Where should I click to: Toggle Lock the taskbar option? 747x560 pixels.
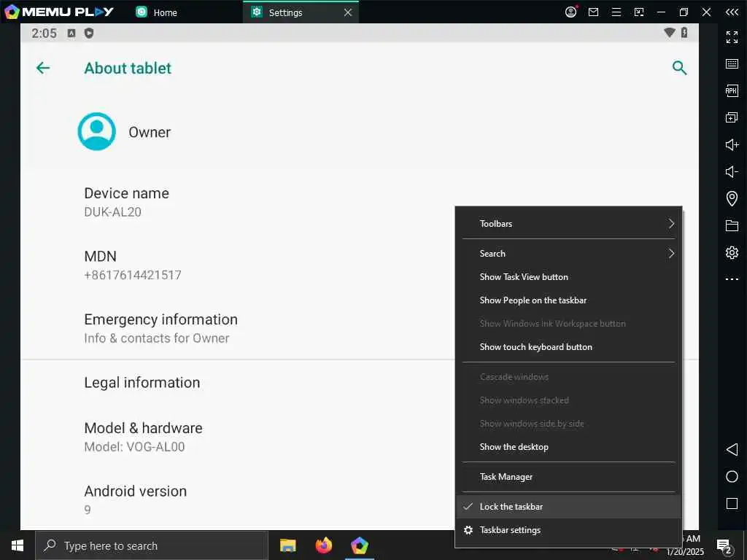click(568, 507)
